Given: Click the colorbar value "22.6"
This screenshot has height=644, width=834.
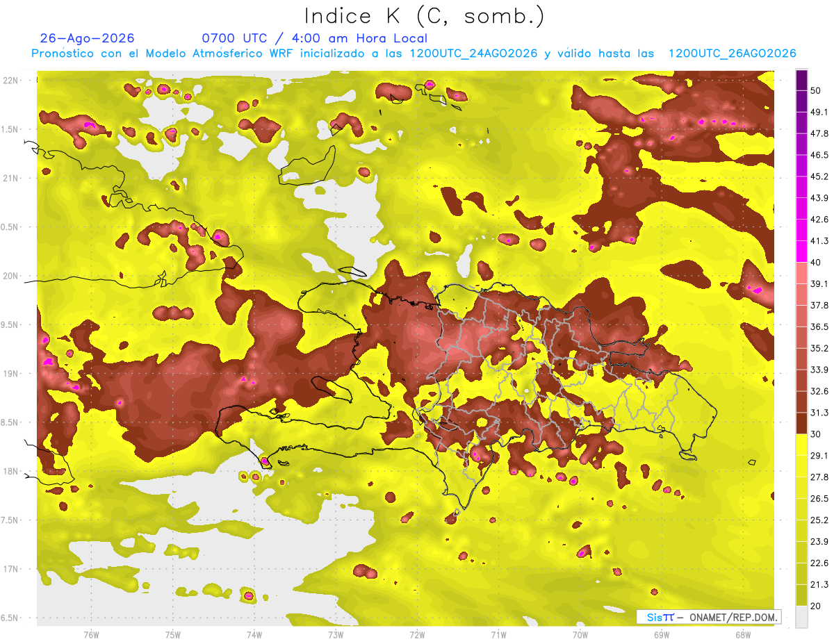Looking at the screenshot, I should click(819, 563).
